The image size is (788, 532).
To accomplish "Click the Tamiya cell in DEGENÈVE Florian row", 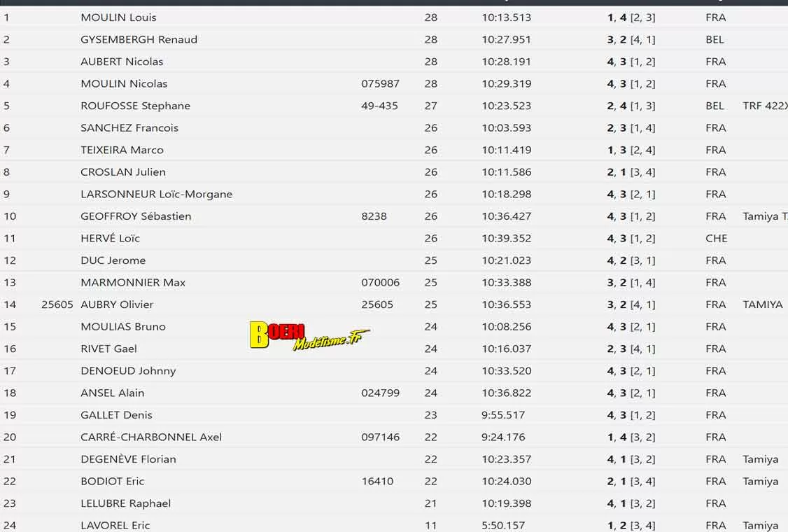I will pyautogui.click(x=761, y=459).
